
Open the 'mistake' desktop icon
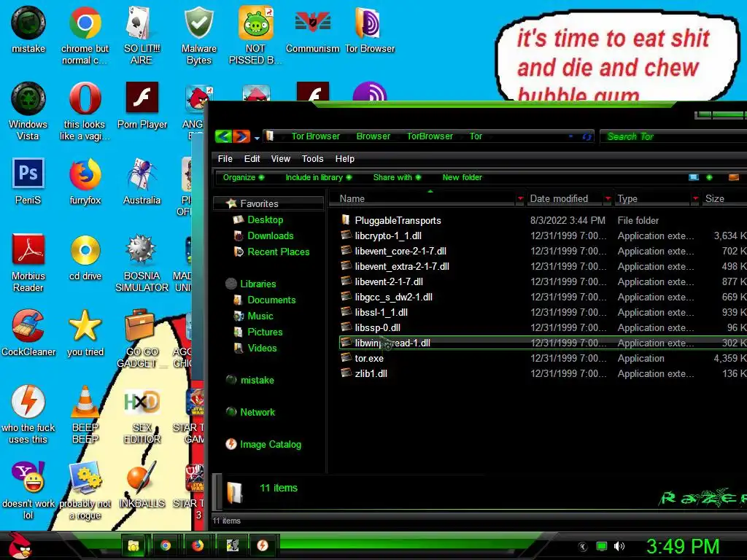(x=28, y=30)
